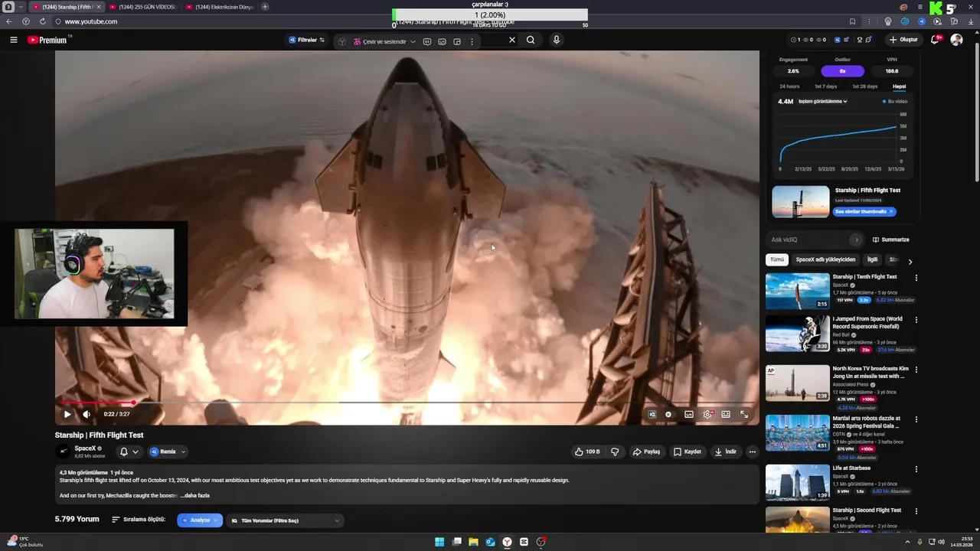This screenshot has height=551, width=980.
Task: Reload the page in browser toolbar
Action: (x=42, y=21)
